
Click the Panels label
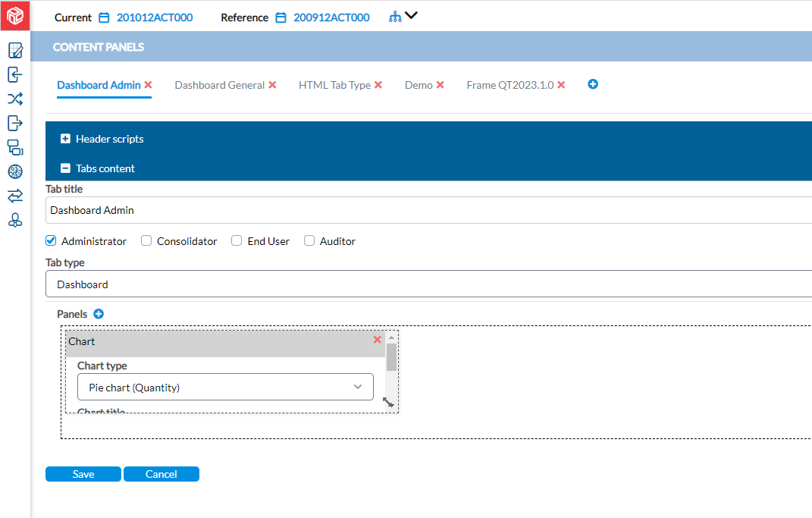[72, 314]
